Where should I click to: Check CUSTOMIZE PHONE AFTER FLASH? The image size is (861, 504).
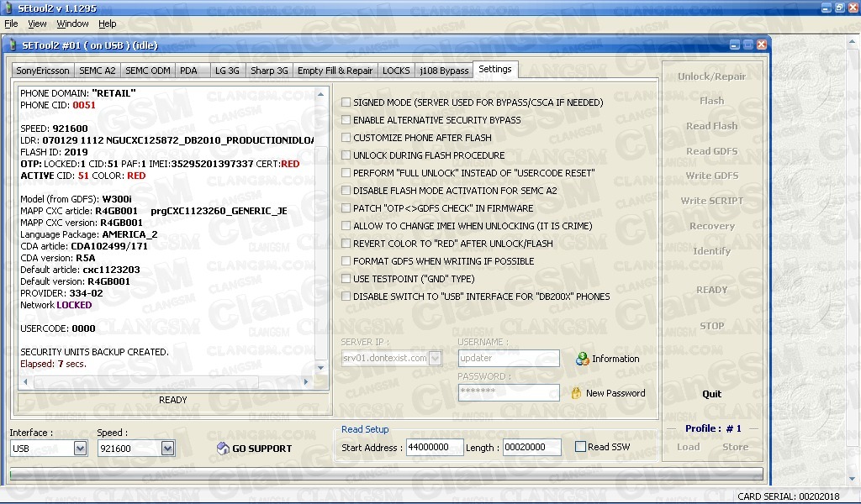[346, 137]
